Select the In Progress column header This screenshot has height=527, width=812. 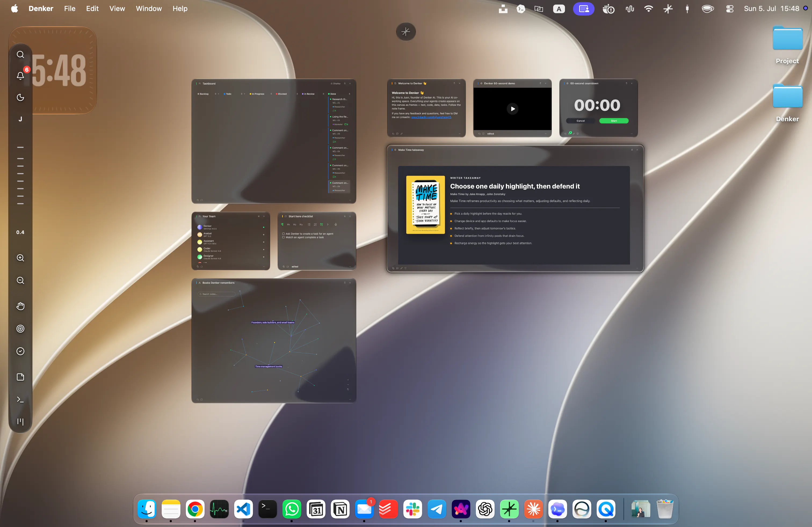(x=257, y=94)
